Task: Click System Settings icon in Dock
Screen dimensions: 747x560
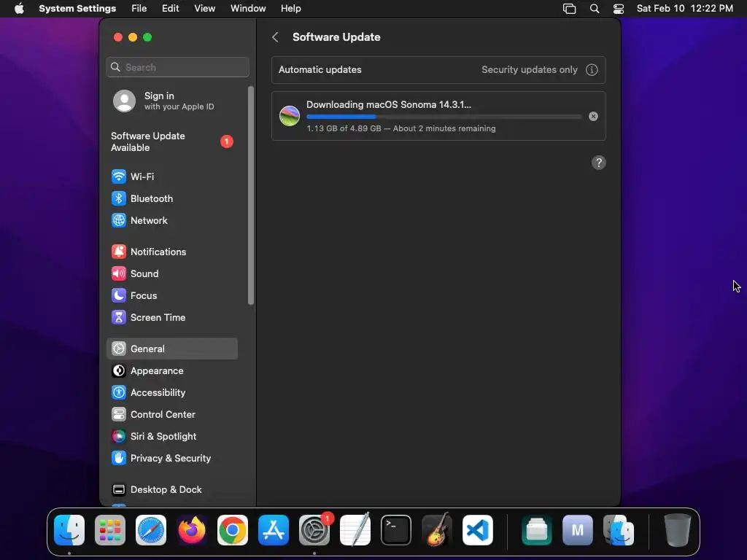Action: point(314,530)
